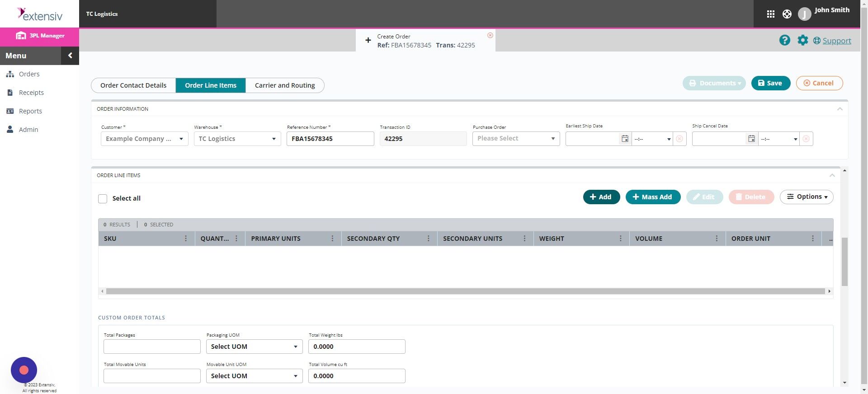The height and width of the screenshot is (394, 868).
Task: Open Weight column options menu
Action: [x=621, y=239]
